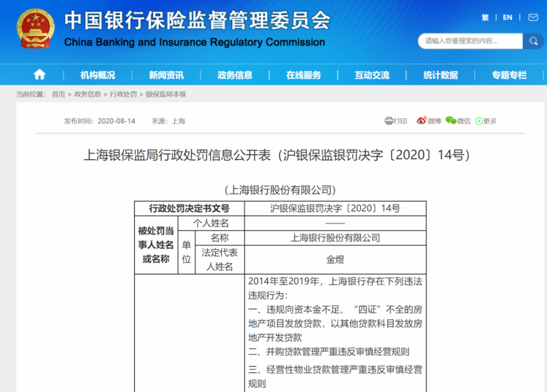Screen dimensions: 547x392
Task: Click the printer icon to print
Action: [x=389, y=121]
